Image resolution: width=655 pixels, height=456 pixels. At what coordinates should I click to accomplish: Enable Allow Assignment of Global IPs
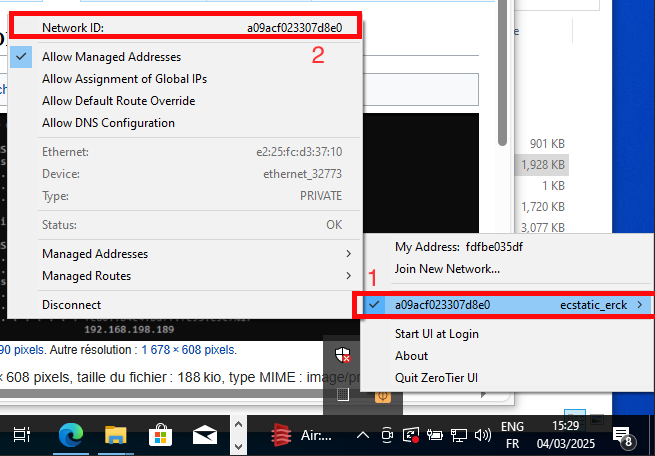[124, 79]
